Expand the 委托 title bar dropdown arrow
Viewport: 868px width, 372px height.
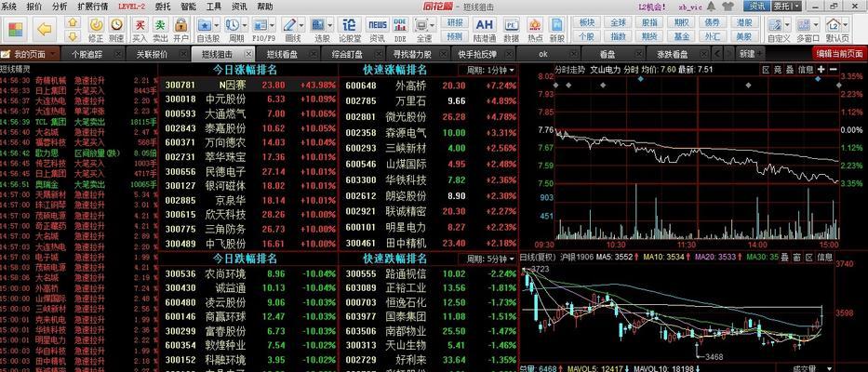click(x=796, y=7)
